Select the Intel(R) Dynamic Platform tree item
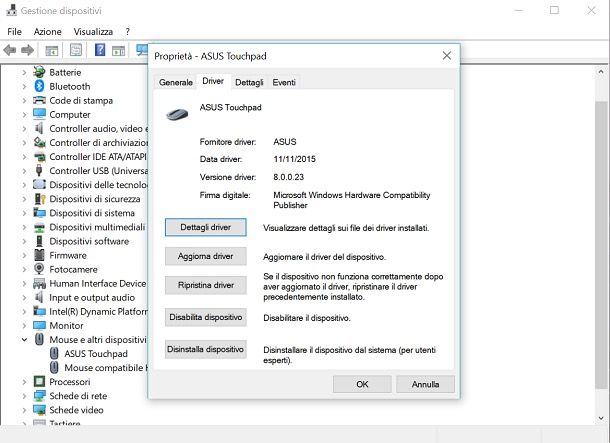 coord(98,312)
